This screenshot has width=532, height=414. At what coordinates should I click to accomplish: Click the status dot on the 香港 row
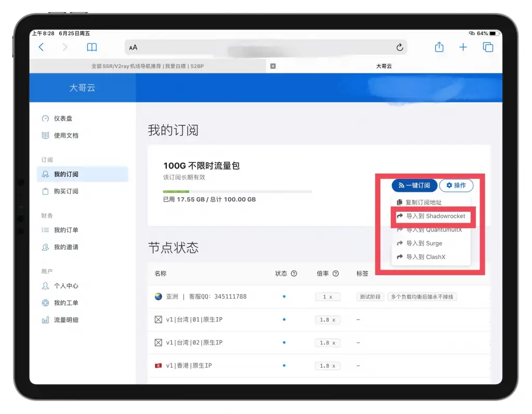coord(284,366)
